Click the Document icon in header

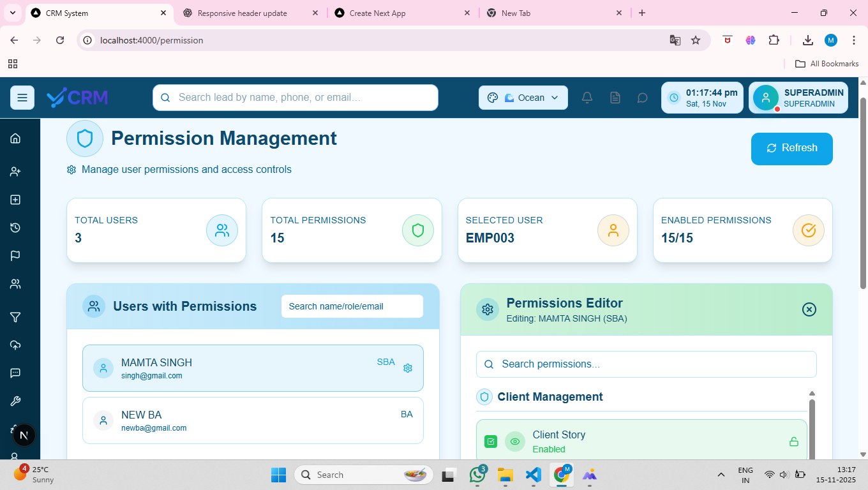[615, 97]
